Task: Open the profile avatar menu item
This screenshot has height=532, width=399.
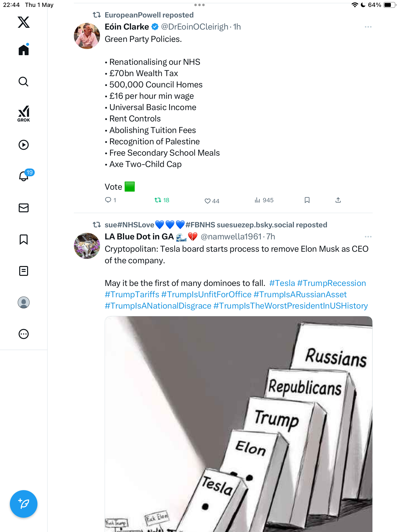Action: [24, 302]
